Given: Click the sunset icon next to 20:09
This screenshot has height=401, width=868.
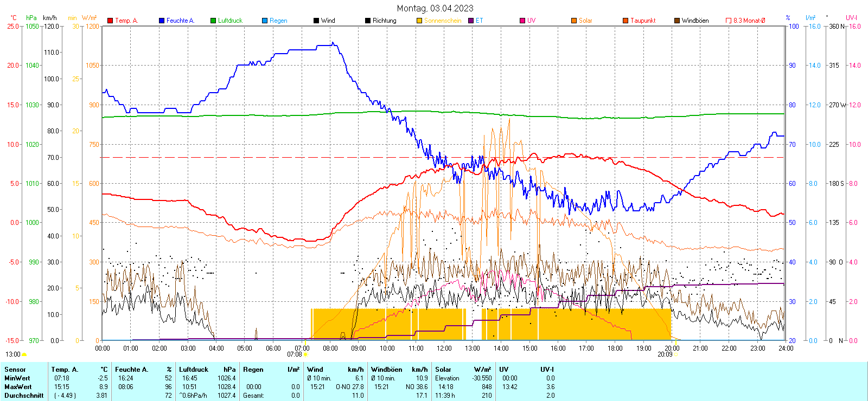Looking at the screenshot, I should 676,354.
